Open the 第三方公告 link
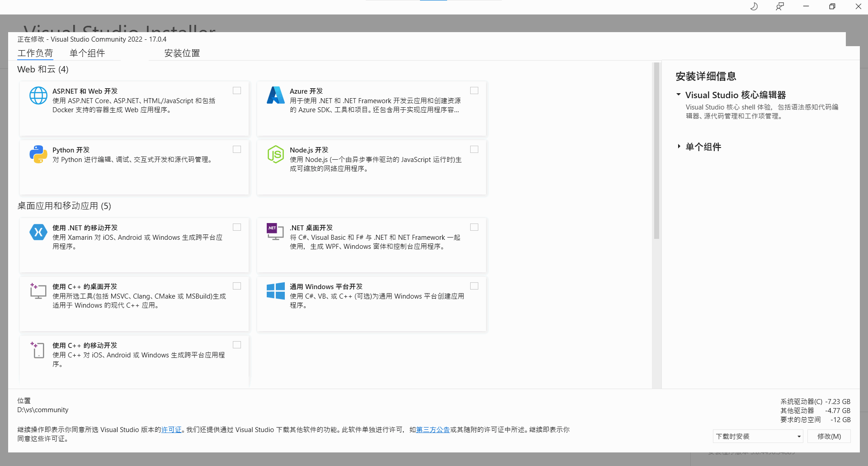Screen dimensions: 868x466 [x=433, y=429]
